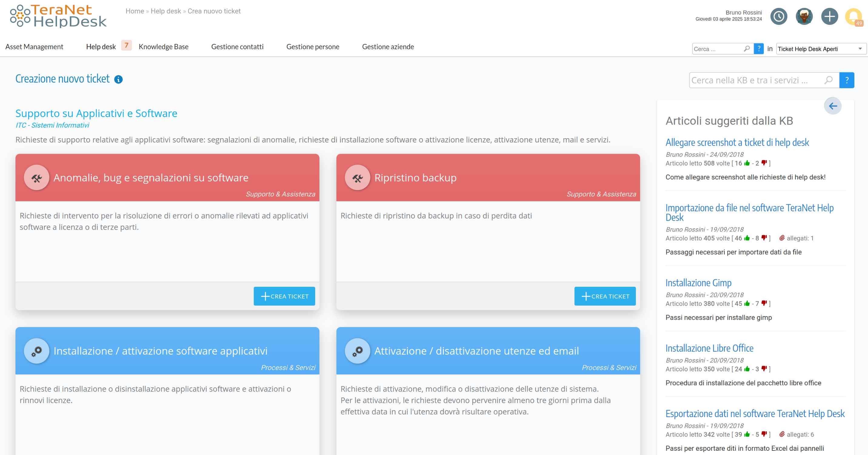Open Gestione contatti menu
This screenshot has width=868, height=455.
pyautogui.click(x=237, y=46)
